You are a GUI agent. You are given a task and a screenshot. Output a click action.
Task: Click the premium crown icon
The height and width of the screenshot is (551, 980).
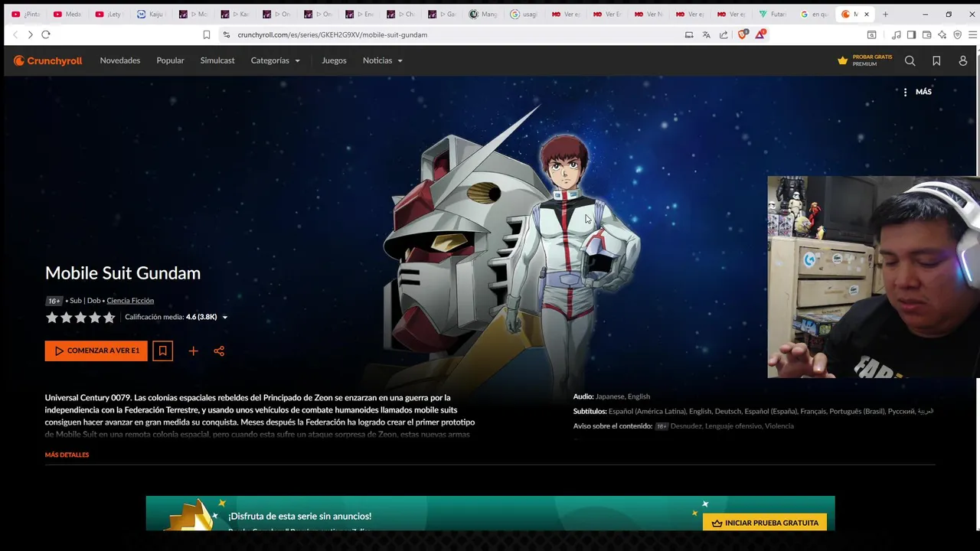[x=843, y=60]
